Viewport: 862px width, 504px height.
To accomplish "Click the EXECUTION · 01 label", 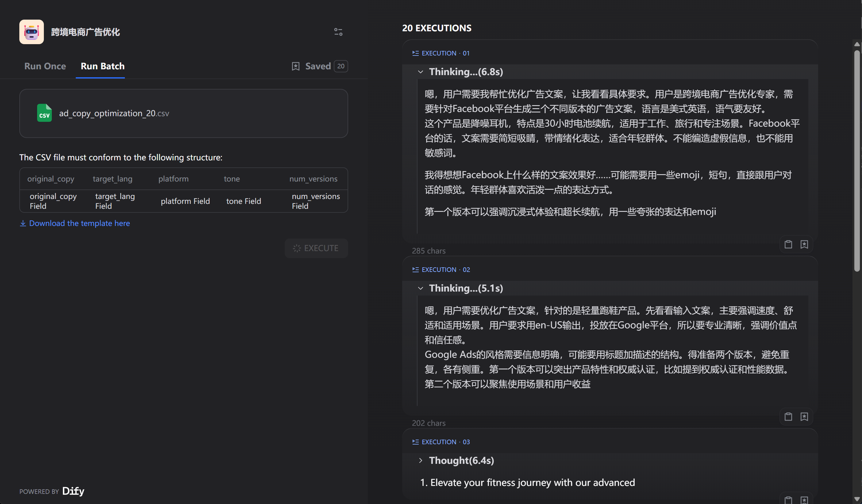I will (446, 53).
